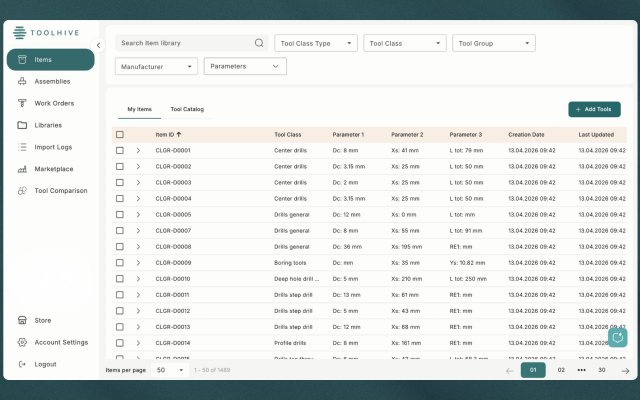
Task: Check the box for CLGR-D0008
Action: [x=120, y=247]
